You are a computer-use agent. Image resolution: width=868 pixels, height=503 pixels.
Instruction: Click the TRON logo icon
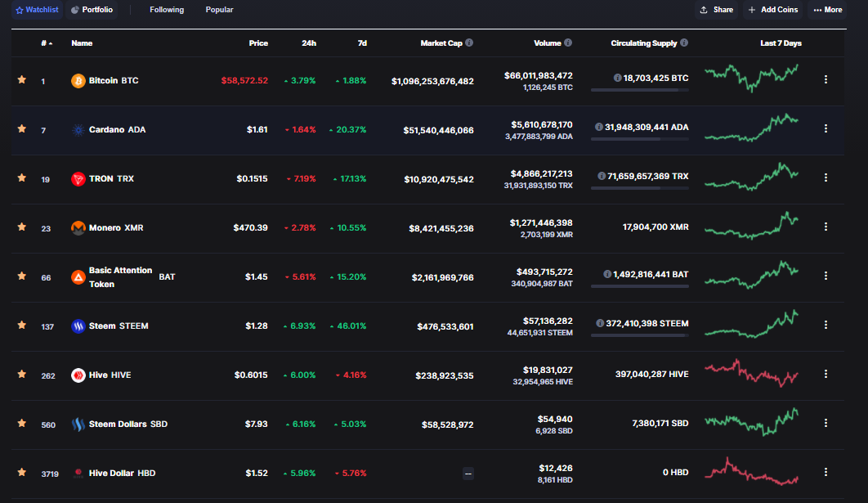click(x=78, y=179)
